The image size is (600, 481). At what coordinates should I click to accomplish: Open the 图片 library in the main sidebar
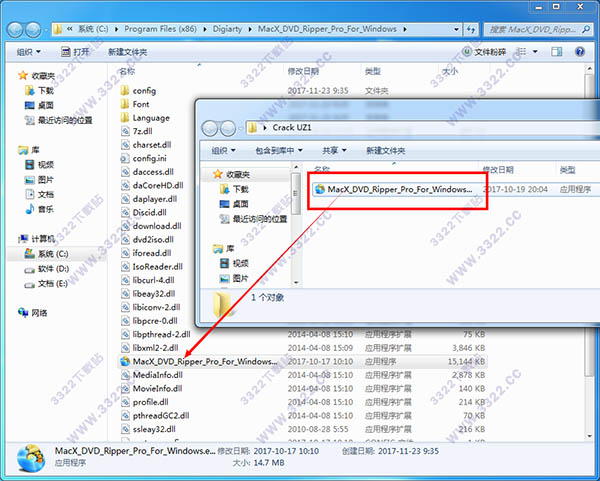[39, 179]
